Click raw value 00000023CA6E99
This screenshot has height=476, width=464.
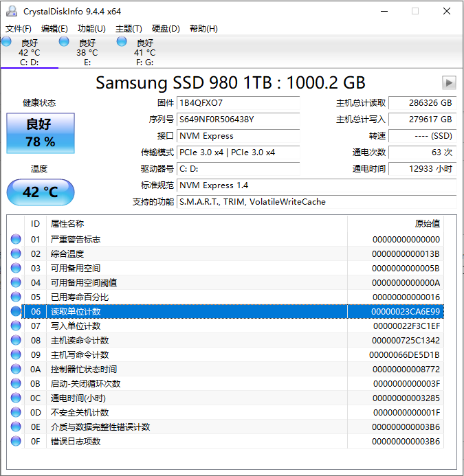click(x=406, y=311)
